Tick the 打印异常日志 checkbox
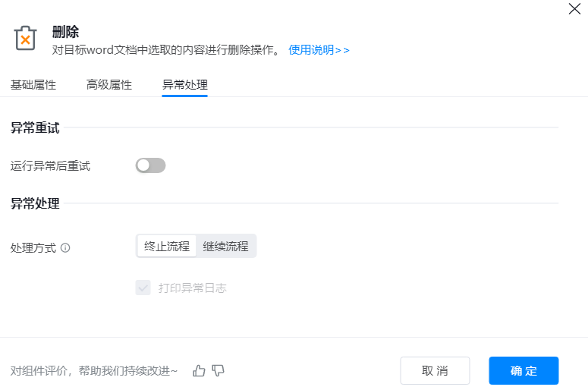588x390 pixels. (x=143, y=288)
